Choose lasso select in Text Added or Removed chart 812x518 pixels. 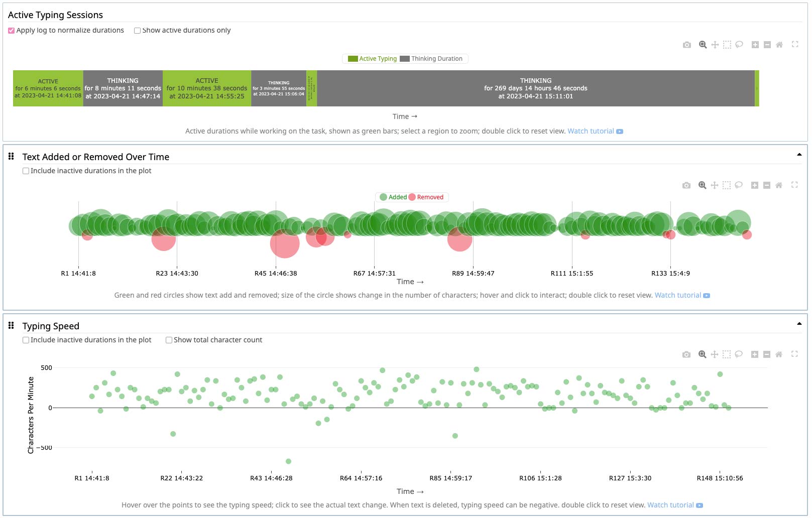(739, 185)
